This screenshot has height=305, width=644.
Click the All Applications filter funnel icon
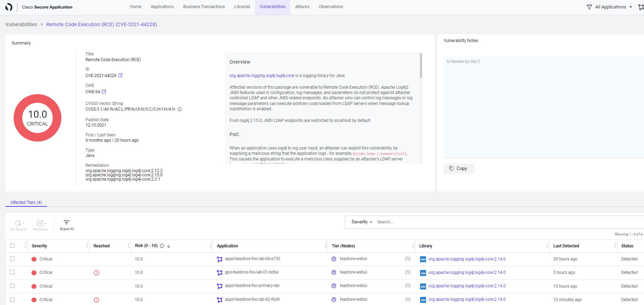(589, 7)
